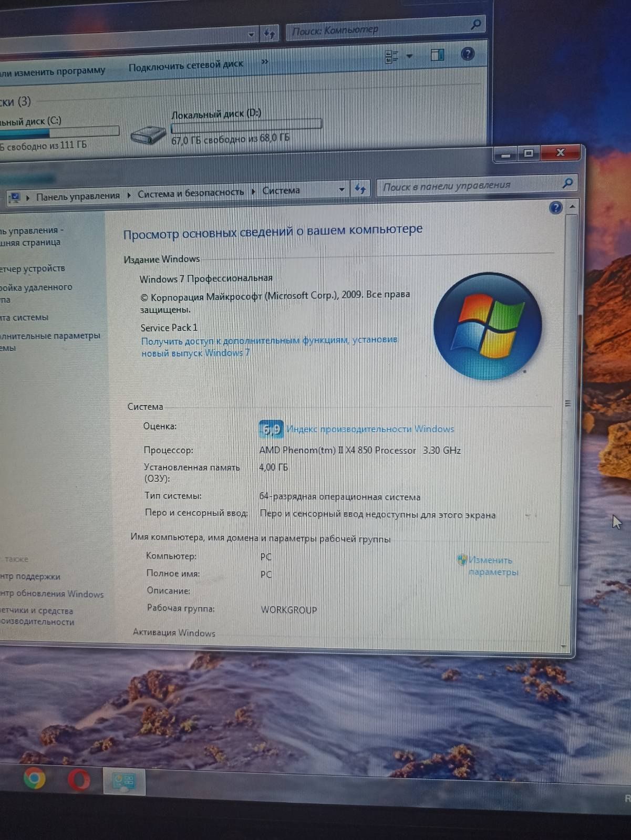Viewport: 631px width, 840px height.
Task: Click the magnifier in Control Panel search
Action: coord(567,183)
